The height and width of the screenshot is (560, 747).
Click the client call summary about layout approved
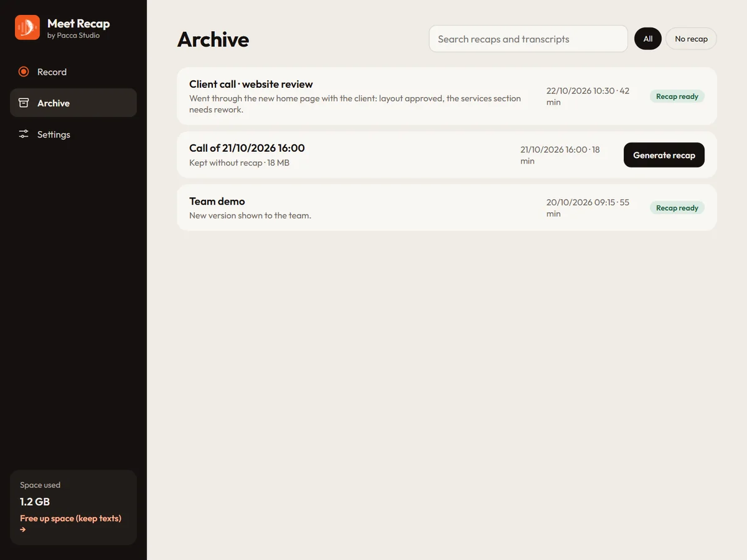coord(355,104)
